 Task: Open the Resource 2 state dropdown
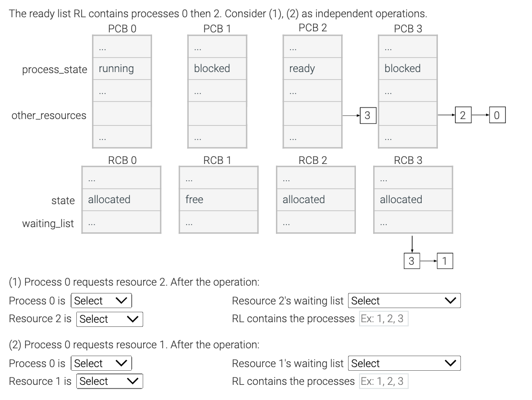click(x=109, y=319)
